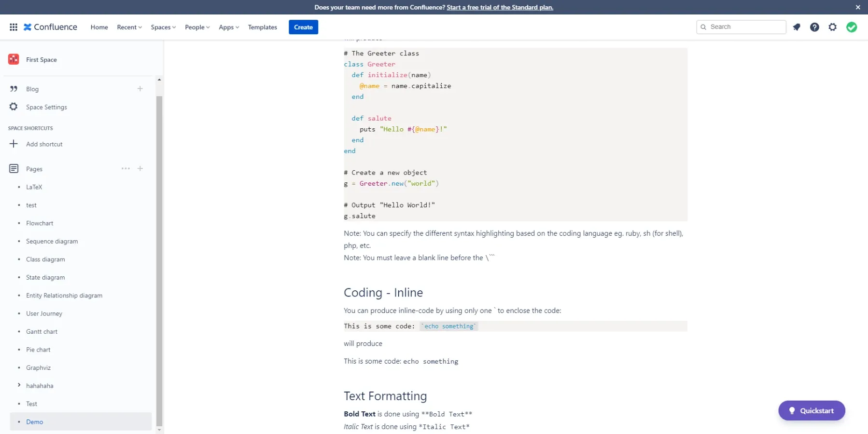868x434 pixels.
Task: Open the Sequence diagram page
Action: 52,241
